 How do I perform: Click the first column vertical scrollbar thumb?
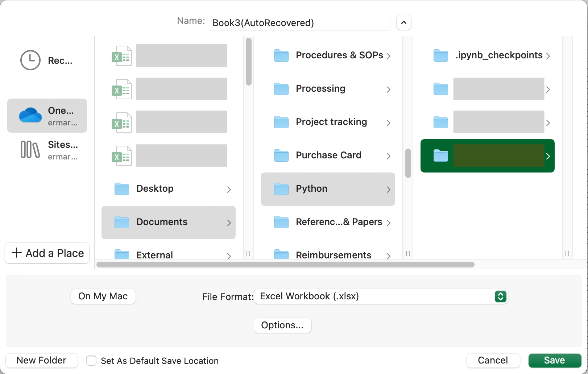click(x=248, y=62)
